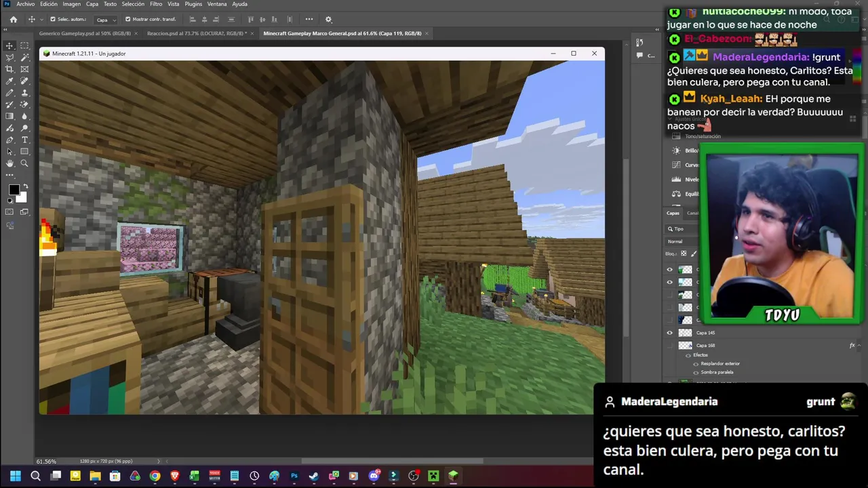Toggle Efectos visibility eye

coord(688,355)
